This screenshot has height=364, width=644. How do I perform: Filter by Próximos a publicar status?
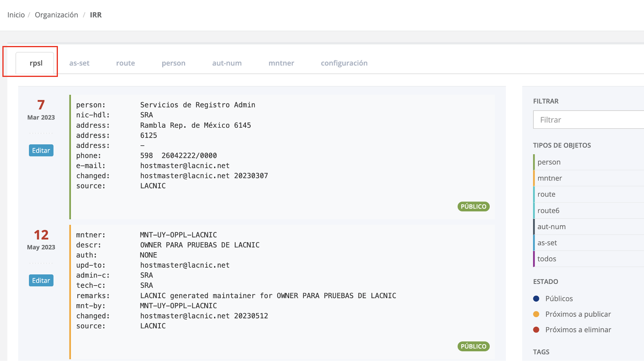pos(578,314)
